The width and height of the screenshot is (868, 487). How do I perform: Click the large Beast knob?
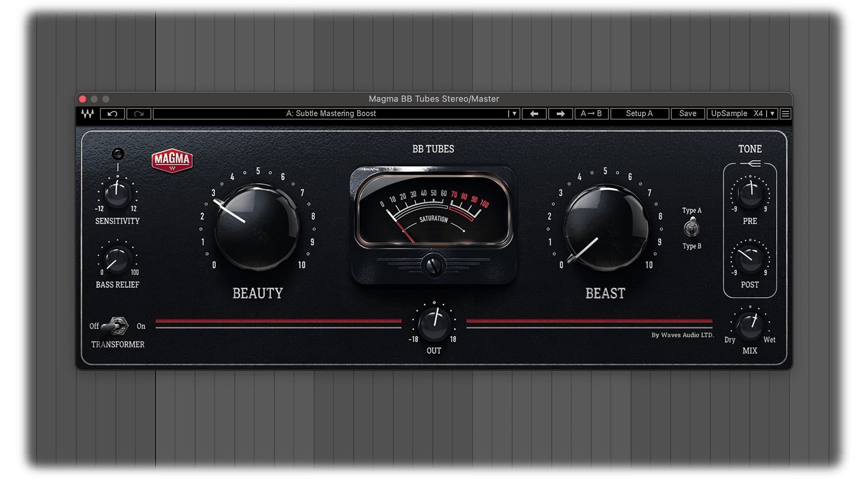pyautogui.click(x=605, y=227)
